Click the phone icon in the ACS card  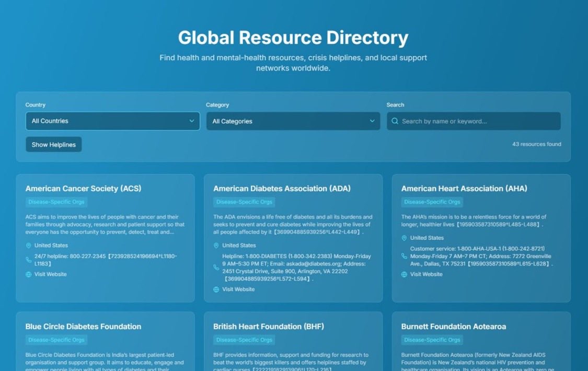click(x=29, y=260)
